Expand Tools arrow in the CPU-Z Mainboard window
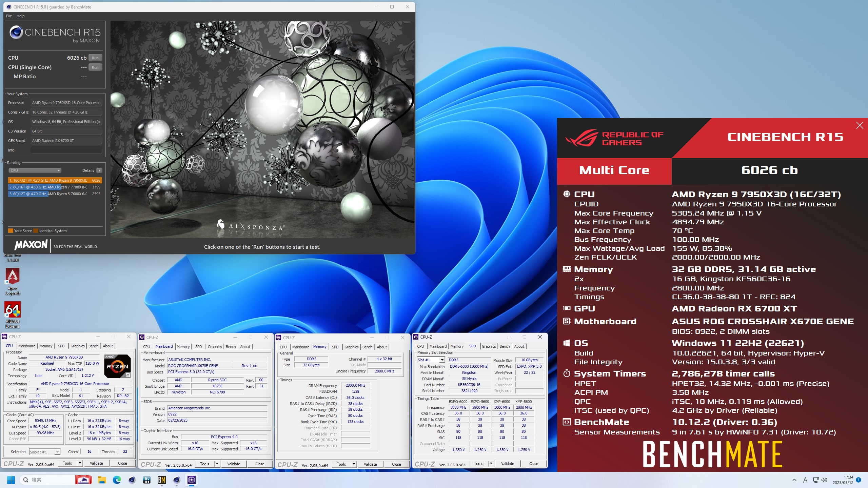 click(217, 464)
